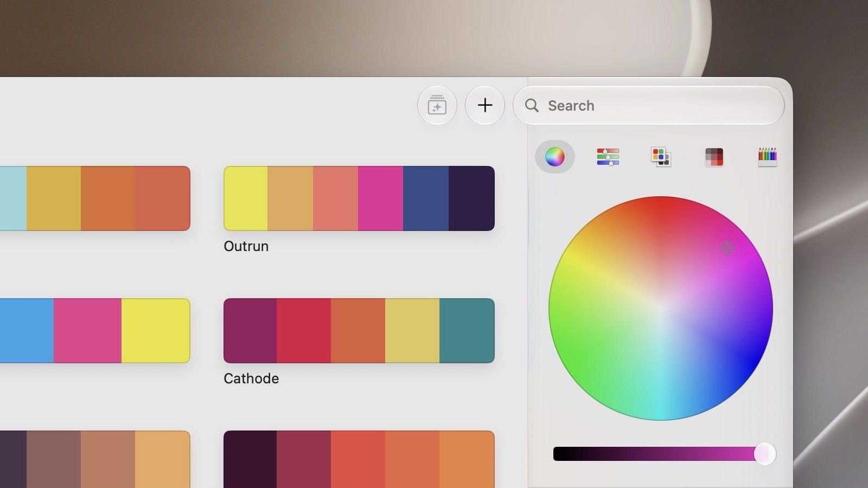Switch to the pencils picker tab
868x488 pixels.
[767, 157]
